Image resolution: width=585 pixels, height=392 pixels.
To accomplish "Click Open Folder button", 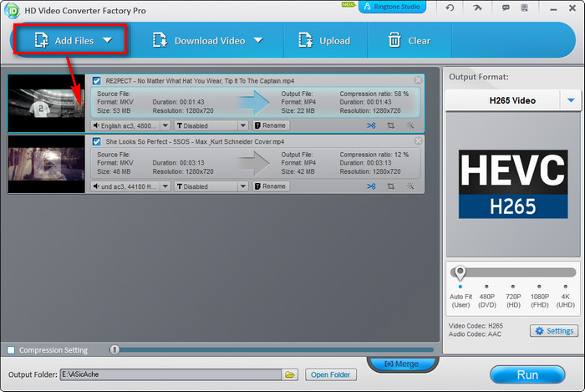I will pyautogui.click(x=331, y=374).
